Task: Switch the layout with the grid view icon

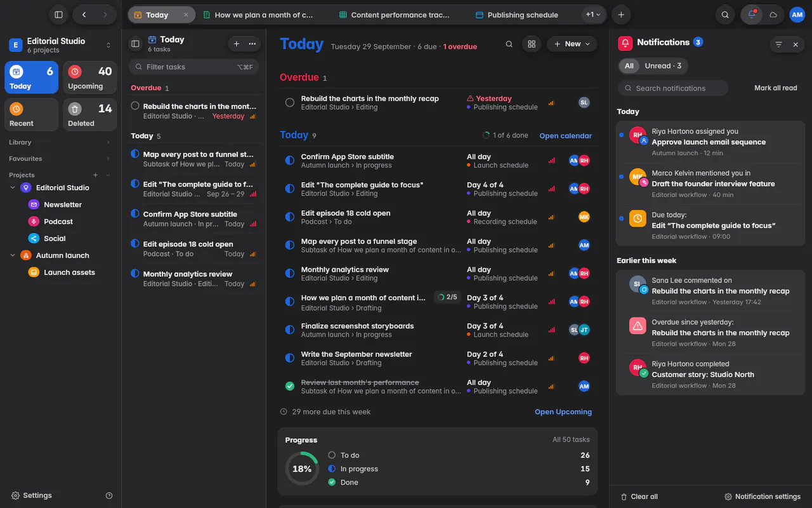Action: tap(532, 44)
